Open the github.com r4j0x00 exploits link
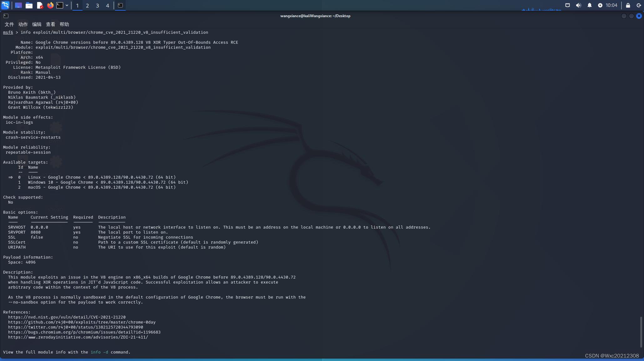Image resolution: width=644 pixels, height=361 pixels. pyautogui.click(x=82, y=322)
